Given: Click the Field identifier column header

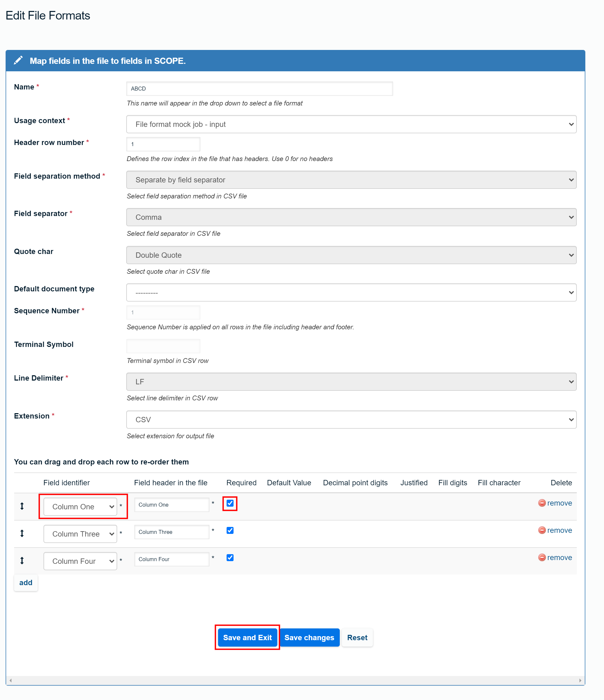Looking at the screenshot, I should coord(66,483).
